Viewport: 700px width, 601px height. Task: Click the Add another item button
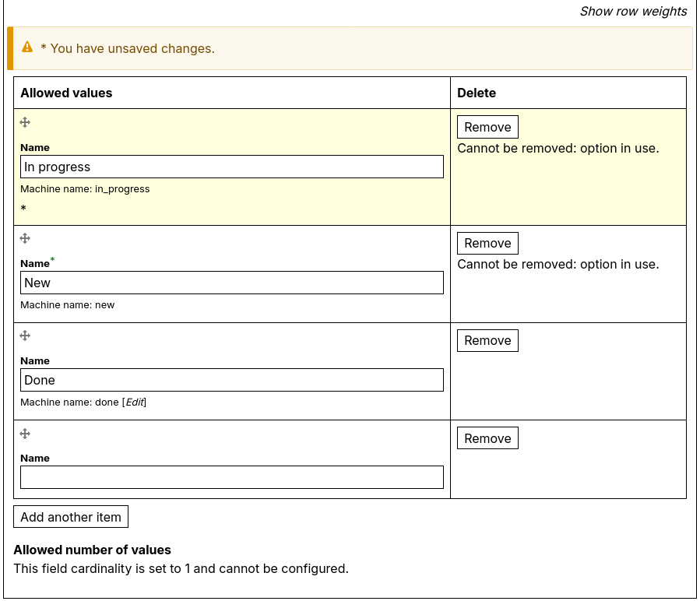70,516
